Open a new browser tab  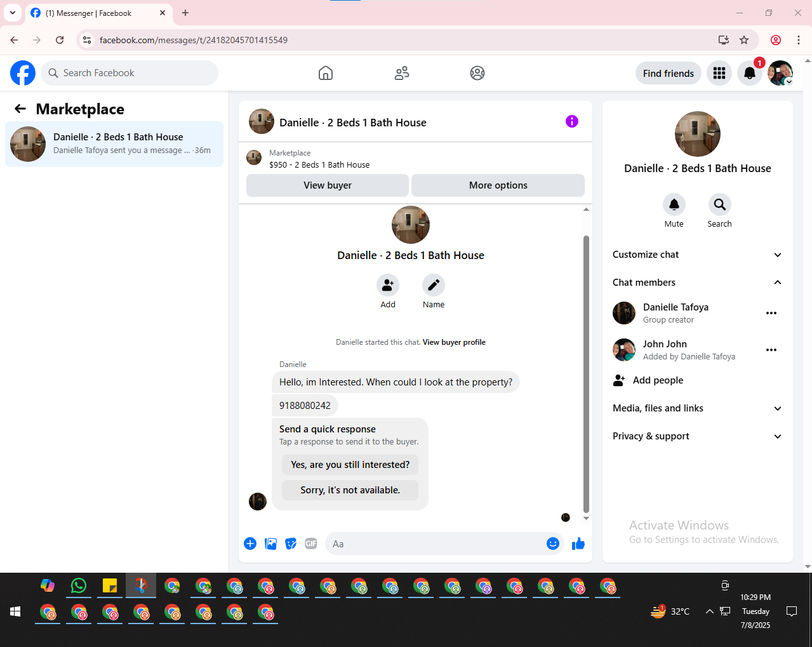(x=185, y=13)
